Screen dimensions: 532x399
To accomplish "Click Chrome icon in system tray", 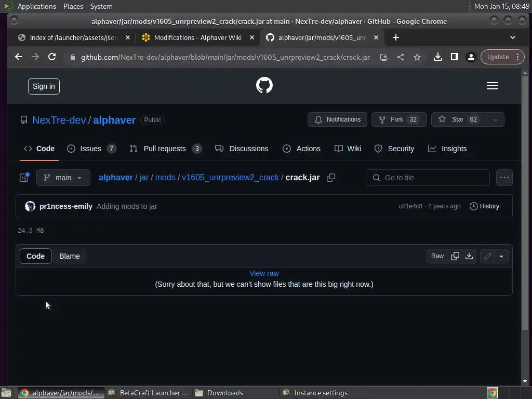I will (492, 393).
